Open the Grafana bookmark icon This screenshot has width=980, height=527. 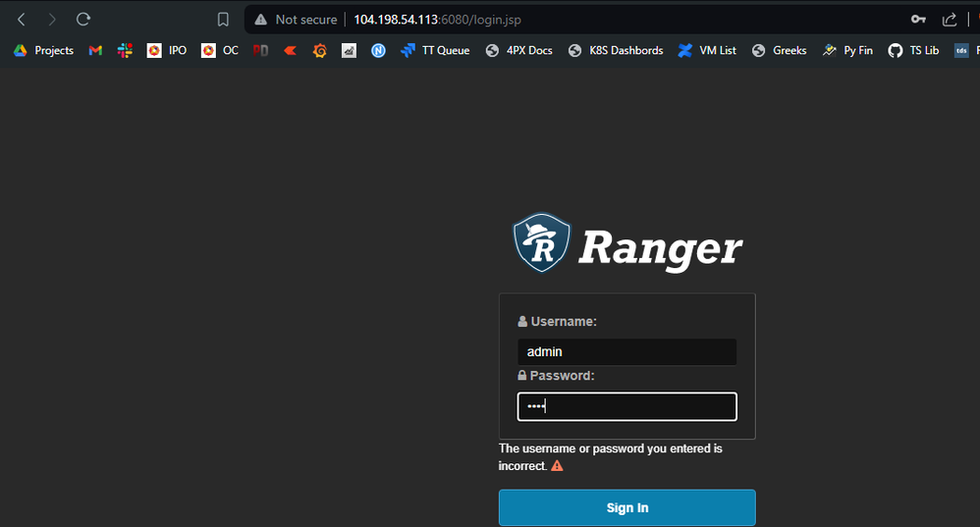320,51
